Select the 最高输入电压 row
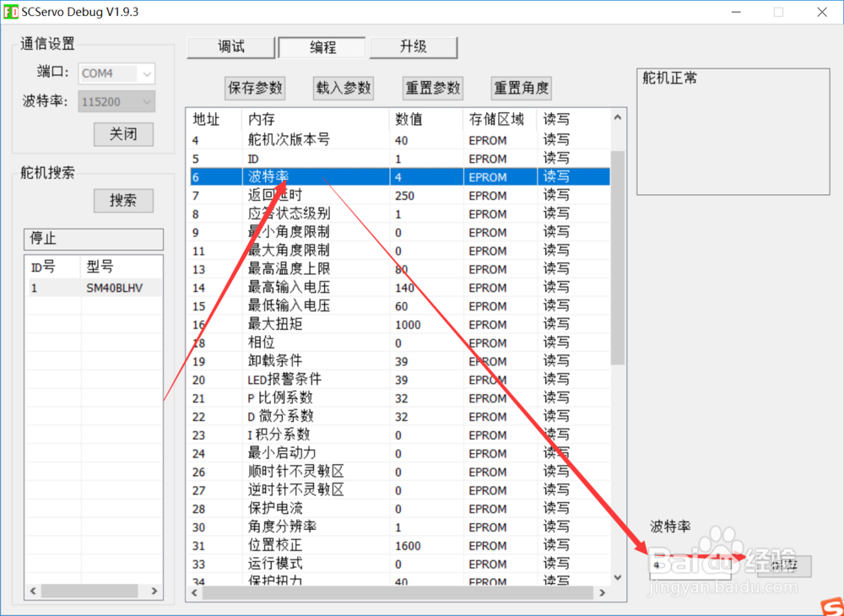Image resolution: width=844 pixels, height=616 pixels. click(400, 288)
